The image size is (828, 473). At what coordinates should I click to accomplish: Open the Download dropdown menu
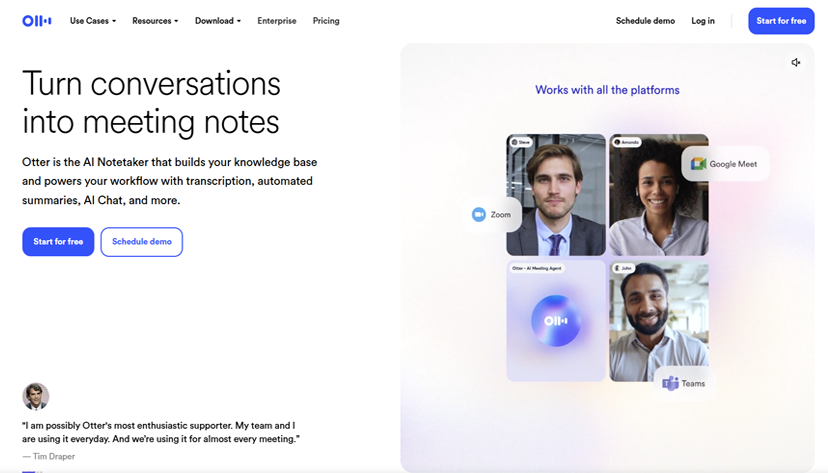(x=218, y=21)
